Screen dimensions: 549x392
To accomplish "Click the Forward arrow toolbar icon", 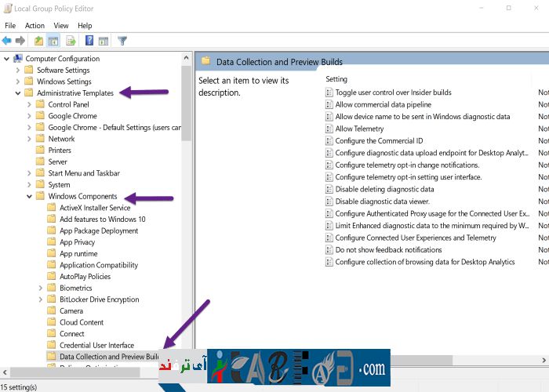I will click(x=21, y=41).
